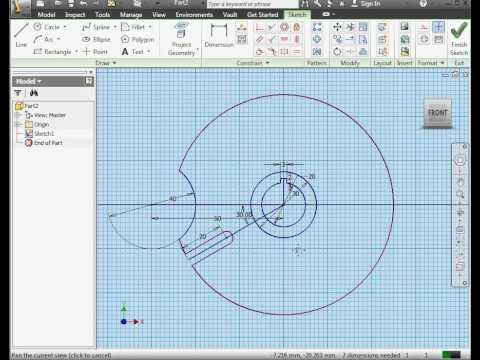Start the Ellipse tool
This screenshot has width=480, height=360.
pyautogui.click(x=96, y=39)
